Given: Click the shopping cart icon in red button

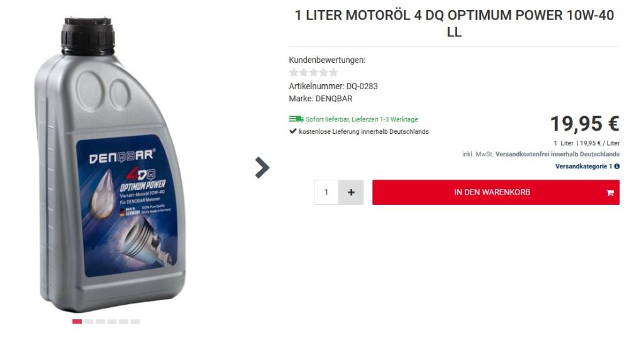Looking at the screenshot, I should [x=610, y=193].
